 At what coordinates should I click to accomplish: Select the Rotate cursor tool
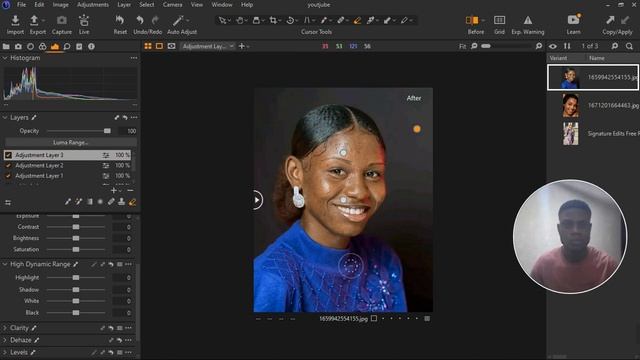pyautogui.click(x=290, y=20)
